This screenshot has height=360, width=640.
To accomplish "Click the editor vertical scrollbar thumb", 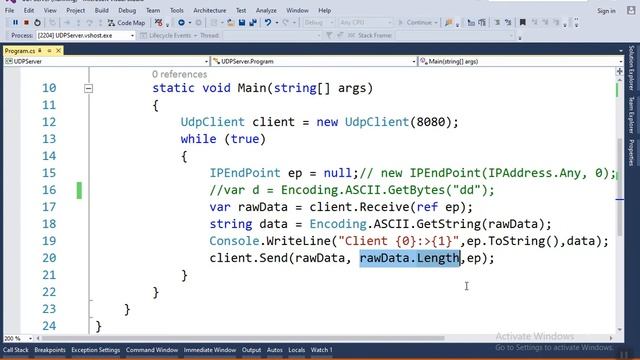I will [619, 187].
